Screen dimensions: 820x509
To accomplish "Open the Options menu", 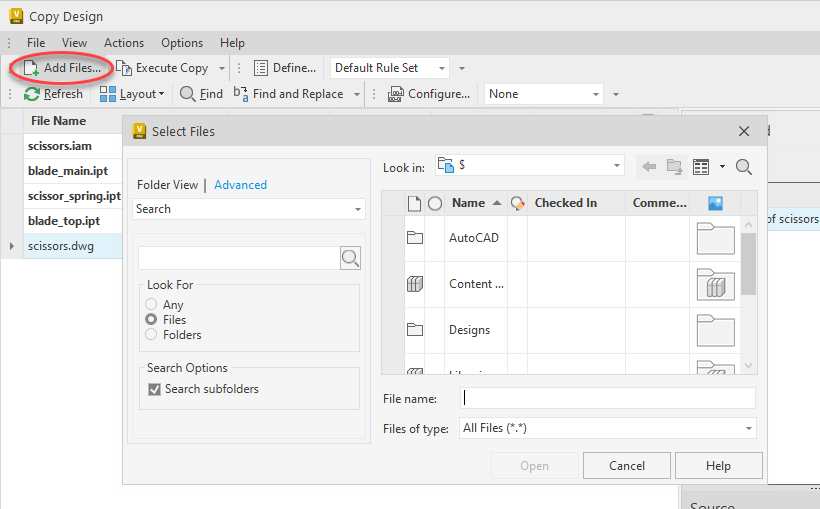I will [182, 43].
